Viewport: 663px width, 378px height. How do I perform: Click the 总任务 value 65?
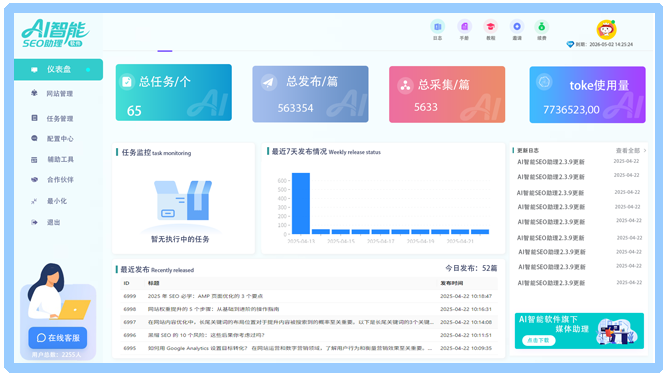(x=134, y=111)
